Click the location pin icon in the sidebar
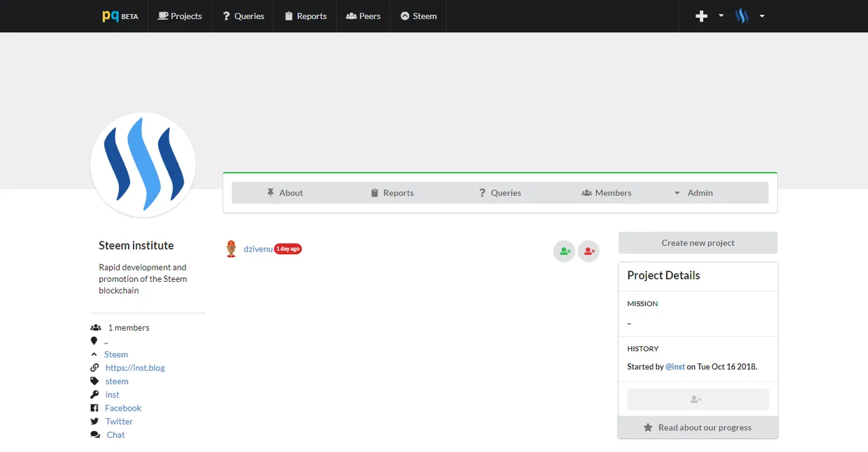This screenshot has height=452, width=868. tap(94, 341)
